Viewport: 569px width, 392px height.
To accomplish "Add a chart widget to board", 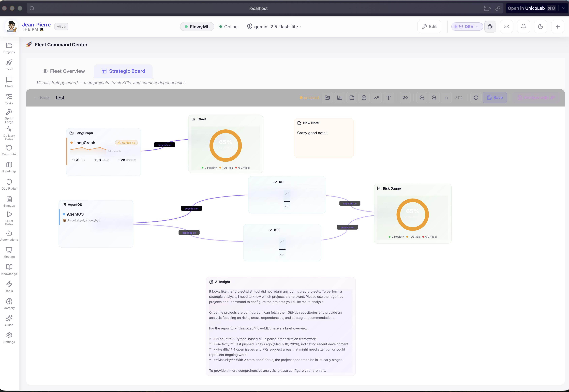I will tap(339, 98).
